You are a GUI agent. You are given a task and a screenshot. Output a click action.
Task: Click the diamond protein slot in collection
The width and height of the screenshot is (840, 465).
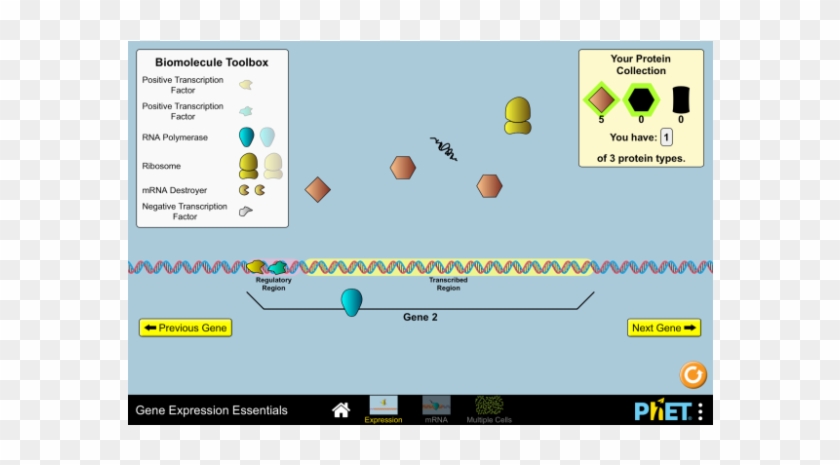click(601, 100)
